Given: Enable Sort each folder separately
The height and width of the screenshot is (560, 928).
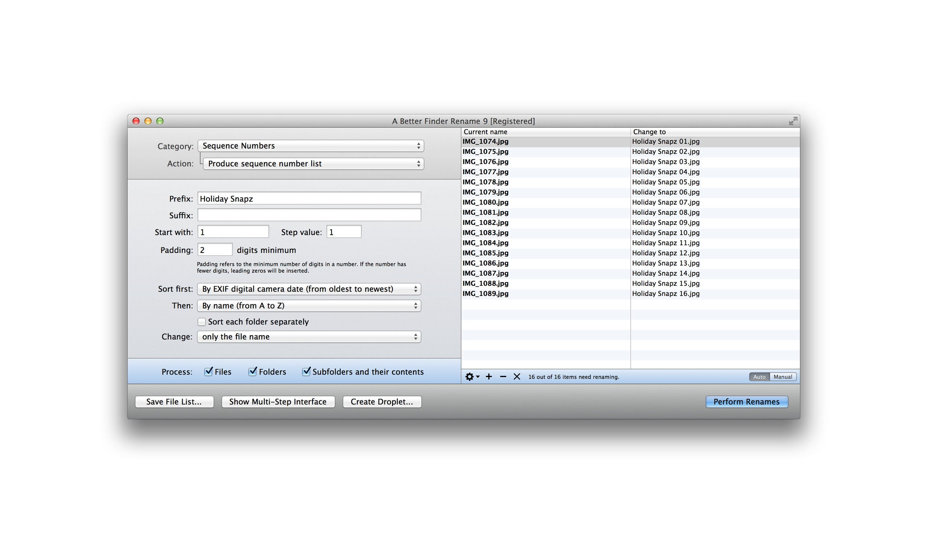Looking at the screenshot, I should click(202, 322).
